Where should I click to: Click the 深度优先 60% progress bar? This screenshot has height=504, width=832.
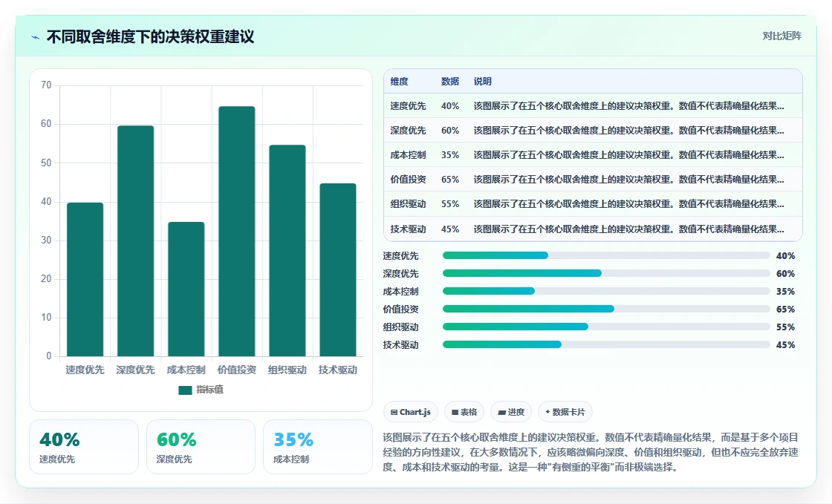[606, 273]
